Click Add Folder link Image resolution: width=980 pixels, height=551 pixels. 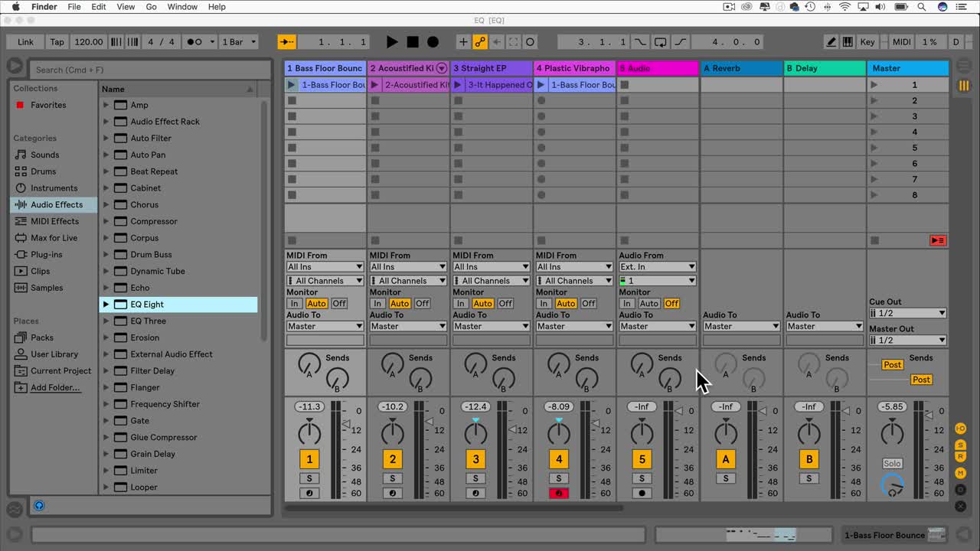point(55,388)
